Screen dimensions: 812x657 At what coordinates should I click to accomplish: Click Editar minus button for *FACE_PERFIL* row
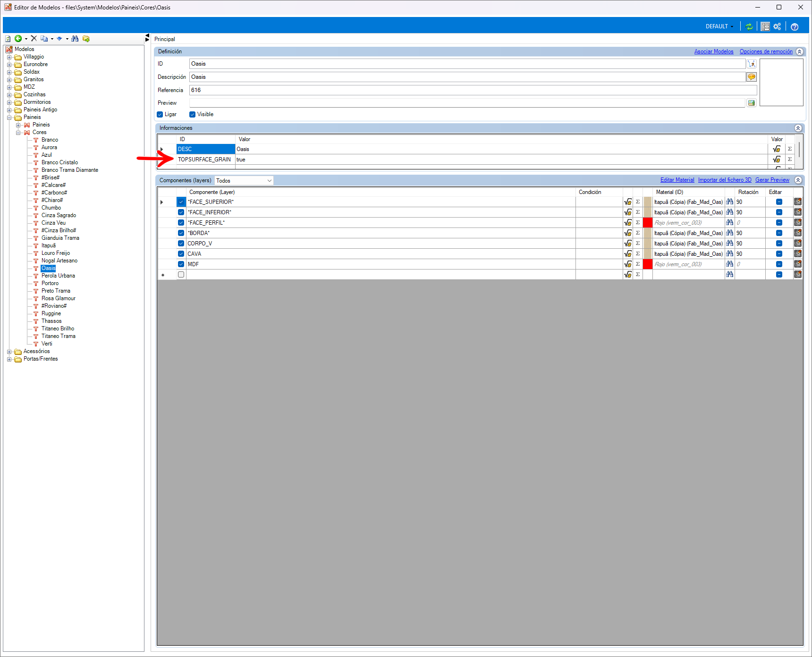(x=779, y=223)
